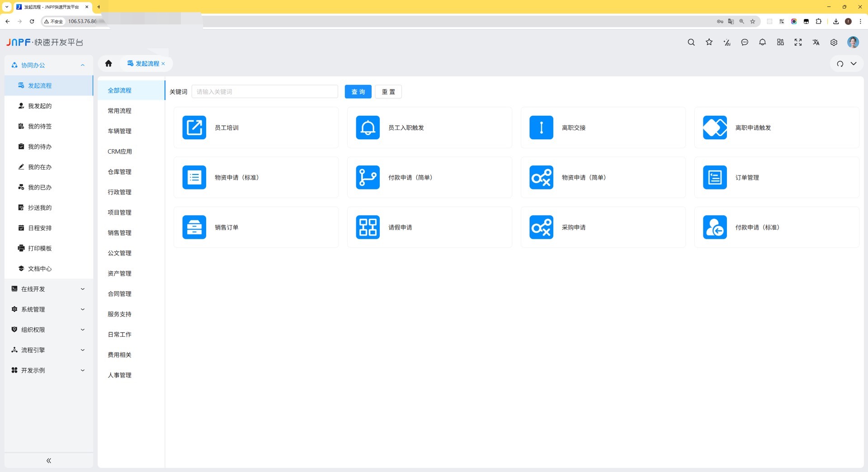Click the 重置 button

click(x=388, y=92)
